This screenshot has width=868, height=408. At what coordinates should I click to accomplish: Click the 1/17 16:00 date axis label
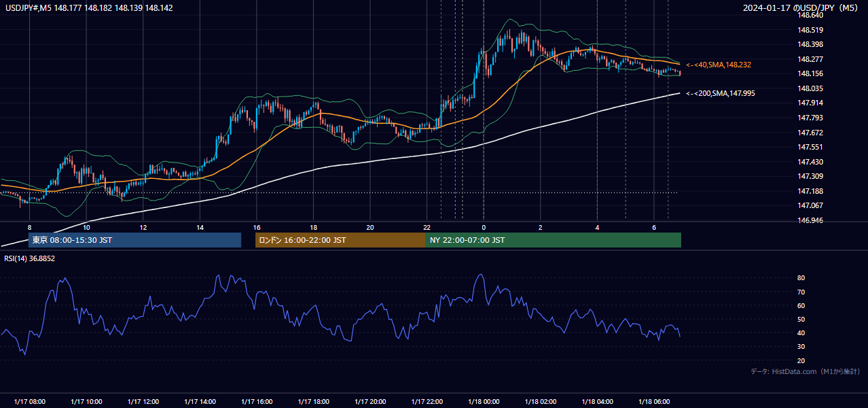tap(257, 402)
